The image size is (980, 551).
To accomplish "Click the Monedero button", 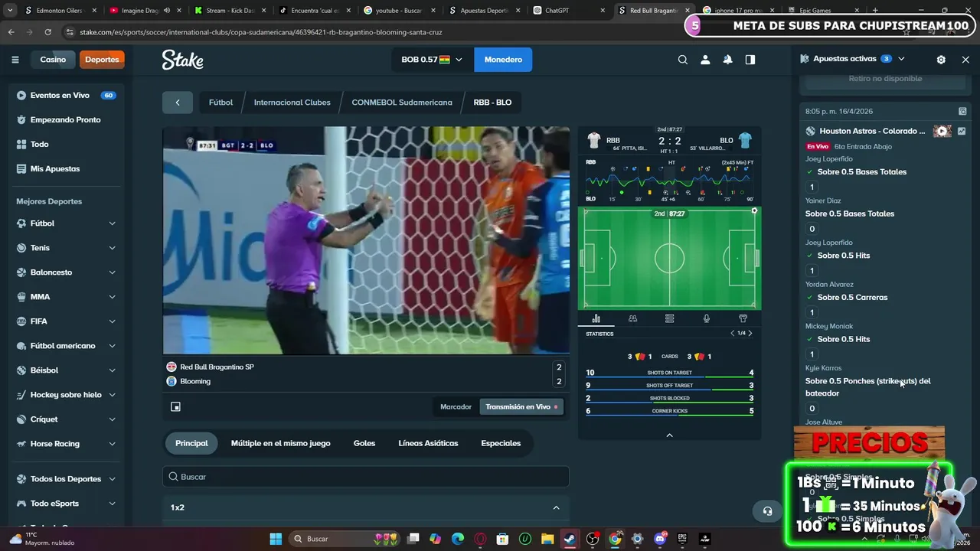I will [503, 60].
